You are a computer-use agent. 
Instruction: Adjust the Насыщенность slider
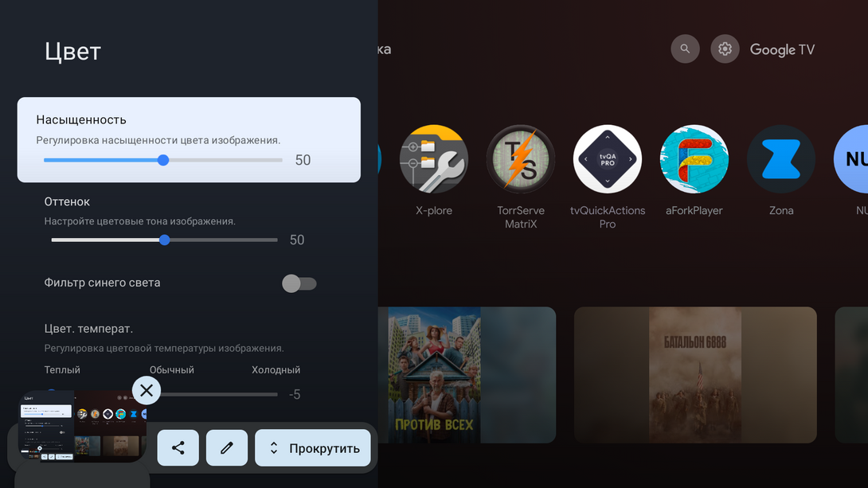(163, 160)
